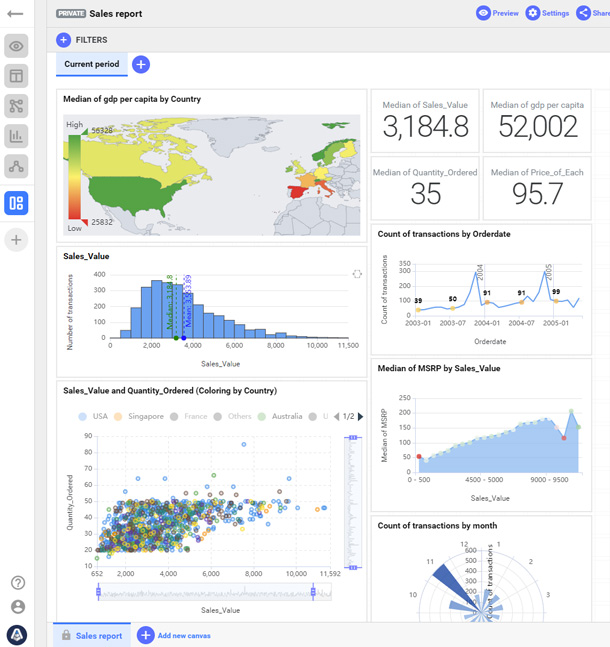Click right handle of Sales_Value zoom slider
Screen dimensions: 610x647
coord(313,592)
